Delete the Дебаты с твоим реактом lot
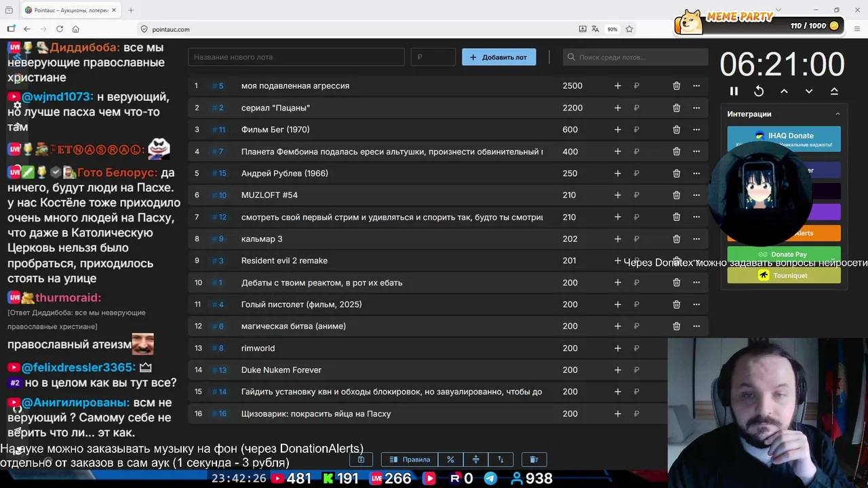 coord(676,283)
